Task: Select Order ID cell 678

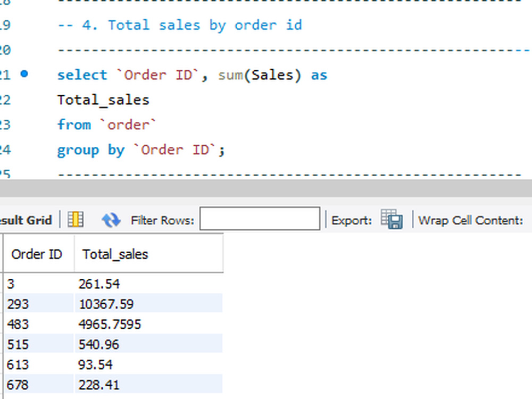Action: coord(39,385)
